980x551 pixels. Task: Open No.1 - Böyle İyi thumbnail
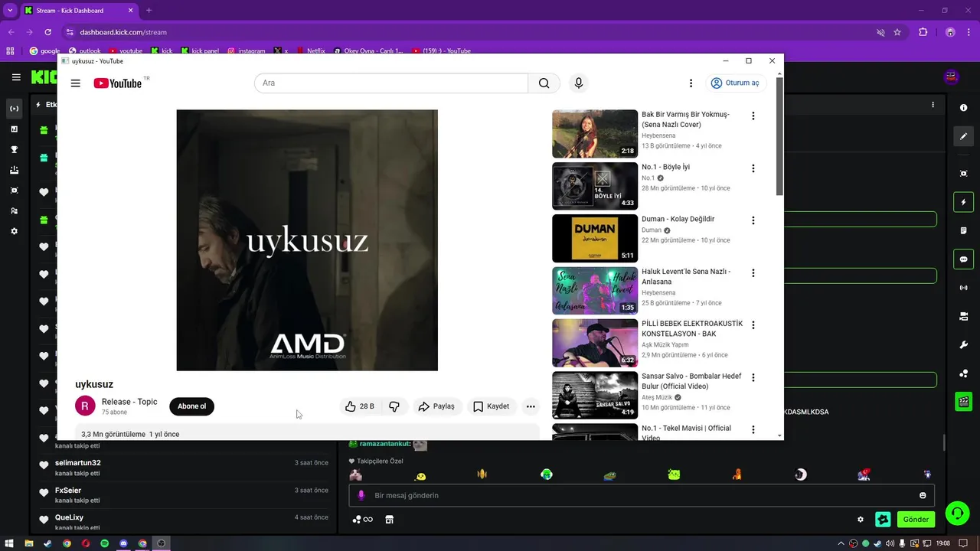595,186
